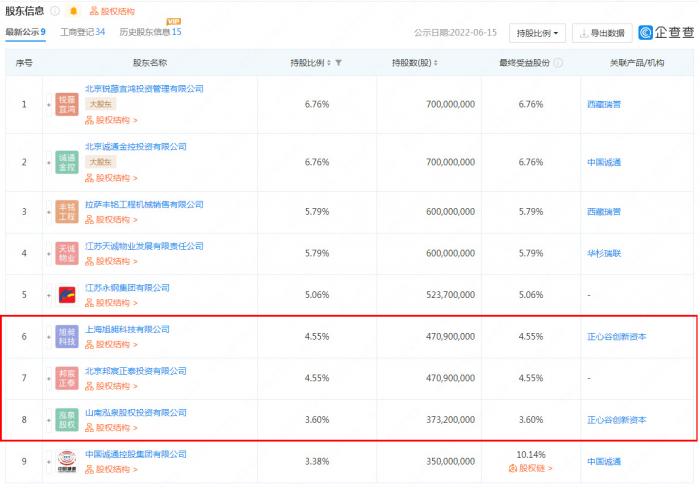
Task: Switch to the 最新公示 9 tab
Action: click(x=25, y=32)
